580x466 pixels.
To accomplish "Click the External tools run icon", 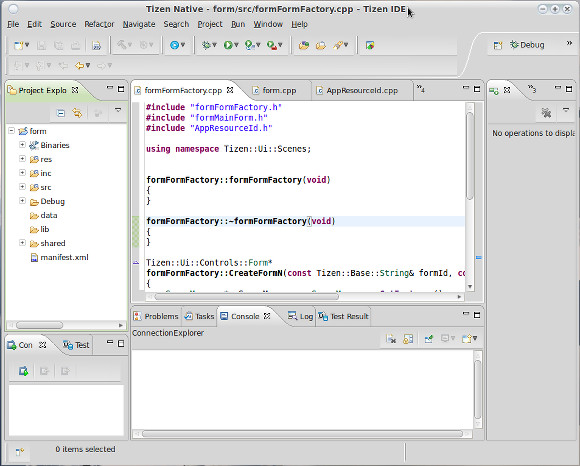I will coord(272,45).
